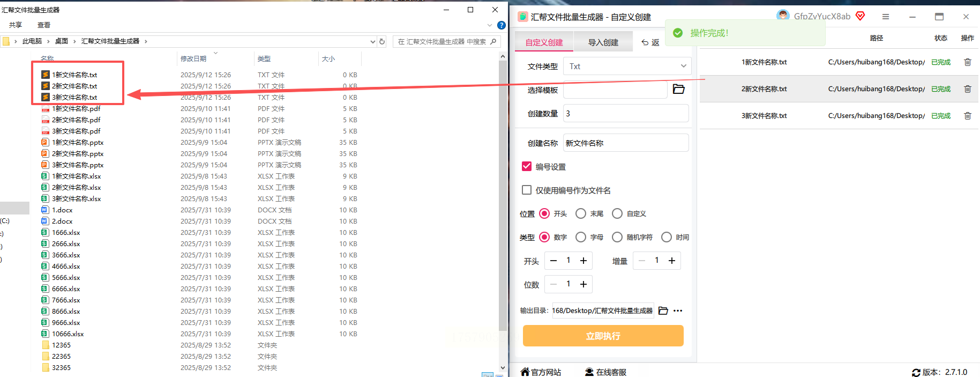This screenshot has height=377, width=980.
Task: Open the hamburger menu in the generator window
Action: tap(886, 17)
